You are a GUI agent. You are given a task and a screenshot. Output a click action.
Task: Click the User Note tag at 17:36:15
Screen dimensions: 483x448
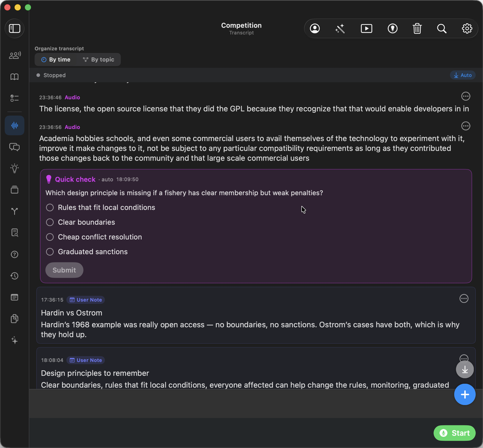point(85,300)
